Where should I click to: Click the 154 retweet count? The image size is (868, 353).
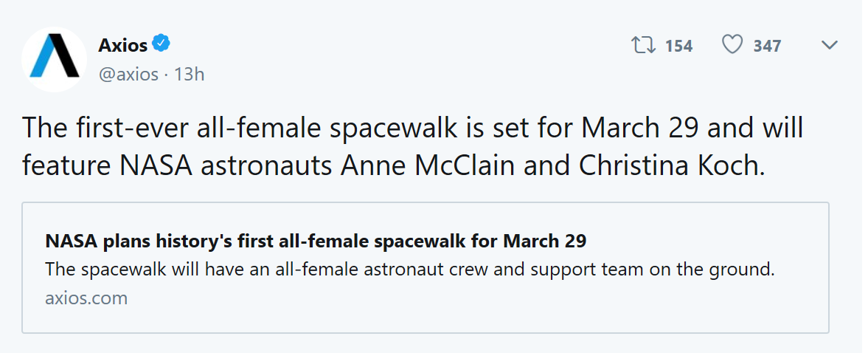tap(678, 47)
